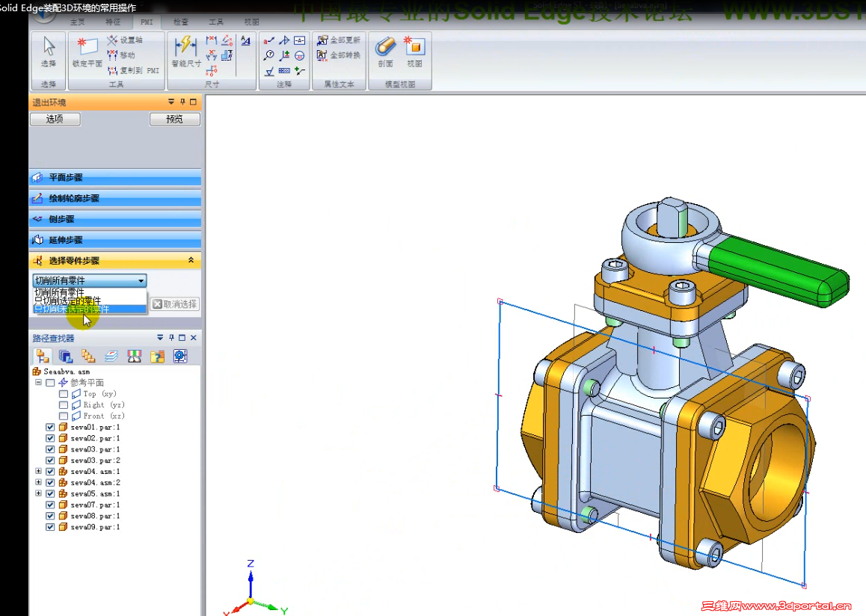Expand the seva05.asm:1 tree node

[39, 493]
